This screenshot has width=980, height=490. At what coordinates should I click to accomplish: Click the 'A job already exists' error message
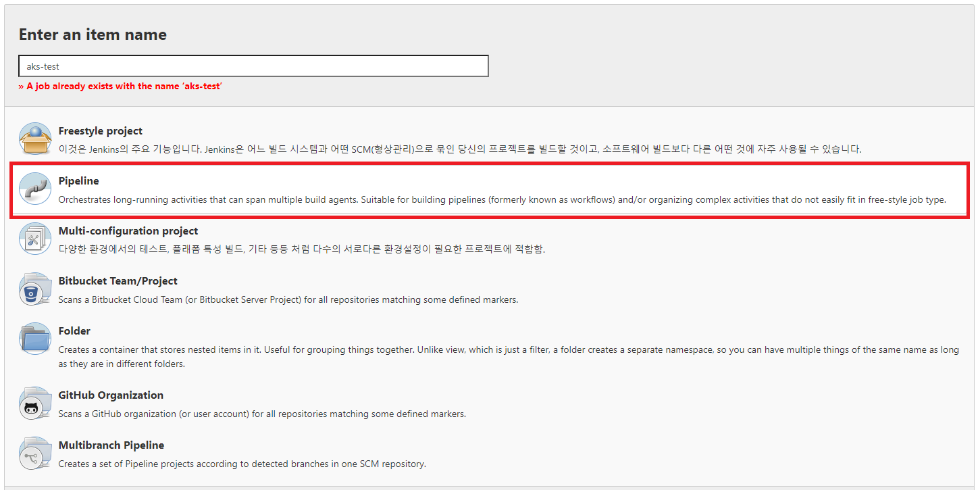tap(120, 87)
